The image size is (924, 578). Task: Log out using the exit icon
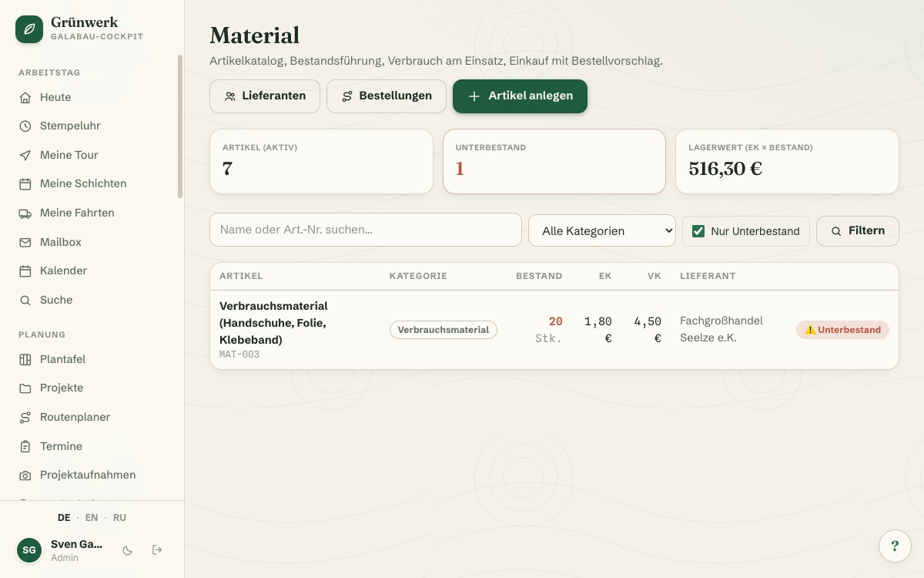(x=157, y=550)
